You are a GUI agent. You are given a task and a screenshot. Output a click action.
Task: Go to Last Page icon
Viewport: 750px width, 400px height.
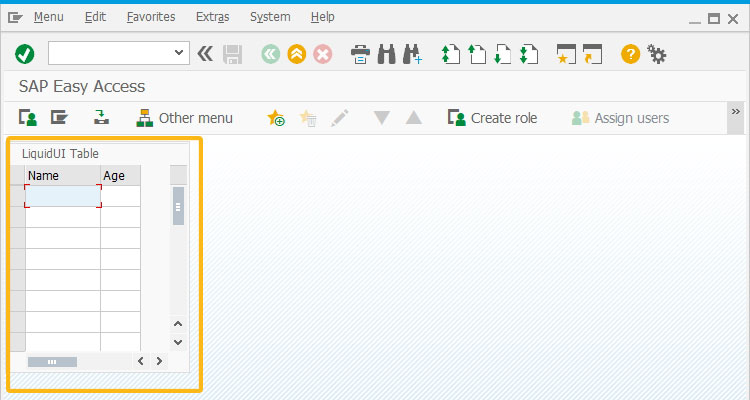(529, 54)
